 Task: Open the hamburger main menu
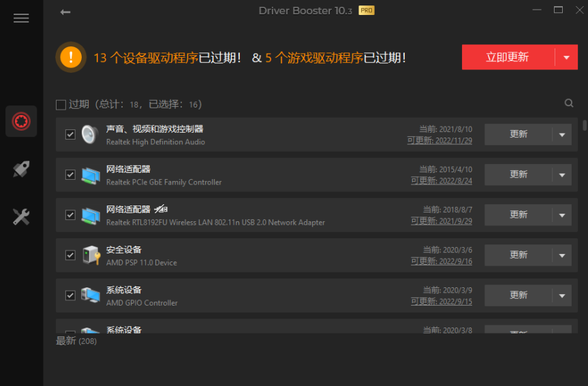coord(21,18)
